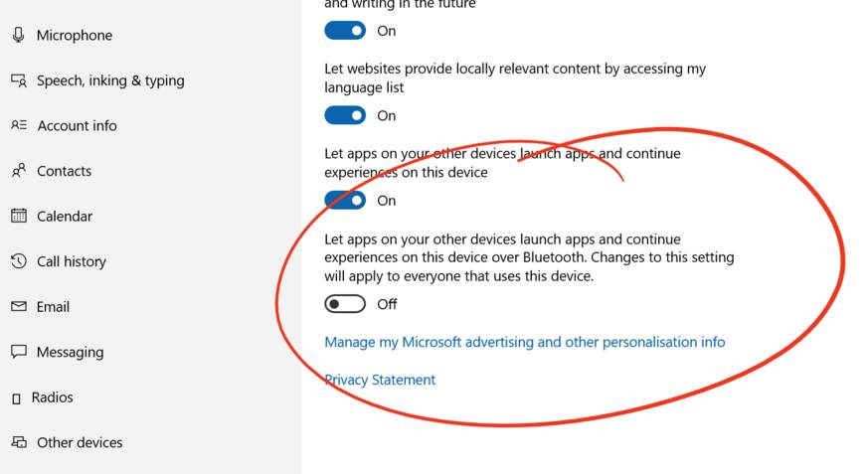Image resolution: width=868 pixels, height=474 pixels.
Task: Go to Call history settings
Action: [58, 261]
